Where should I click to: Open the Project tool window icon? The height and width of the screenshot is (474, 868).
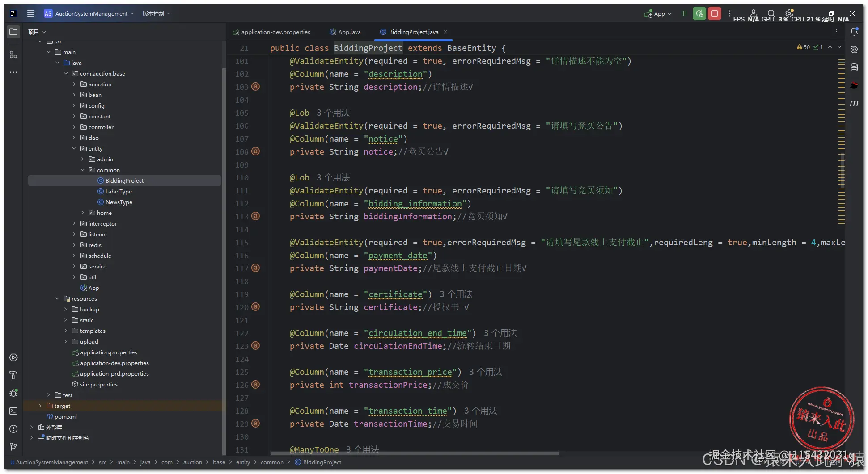[13, 32]
